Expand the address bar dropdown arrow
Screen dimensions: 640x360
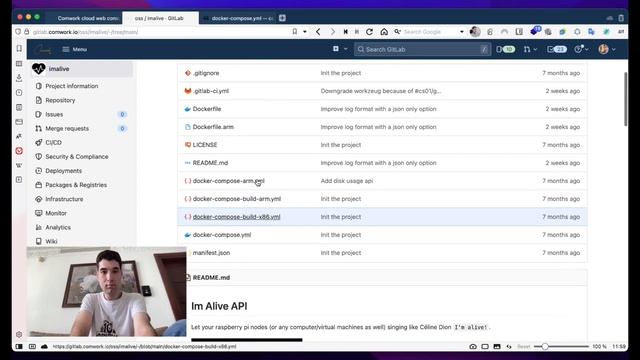pyautogui.click(x=305, y=32)
